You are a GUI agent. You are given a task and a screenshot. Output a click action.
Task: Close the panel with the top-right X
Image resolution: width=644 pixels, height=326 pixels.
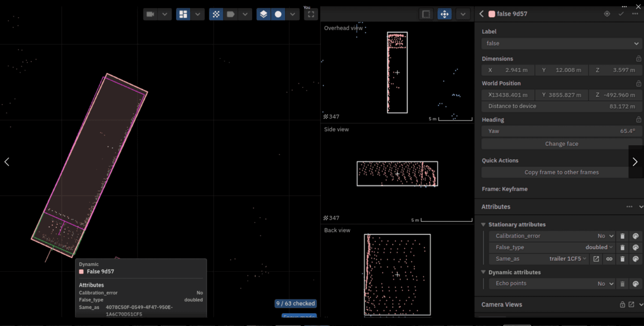tap(638, 6)
